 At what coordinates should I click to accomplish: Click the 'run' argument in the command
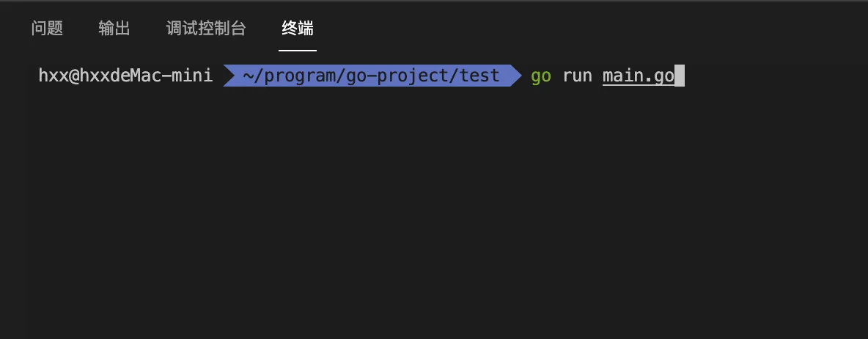coord(578,76)
